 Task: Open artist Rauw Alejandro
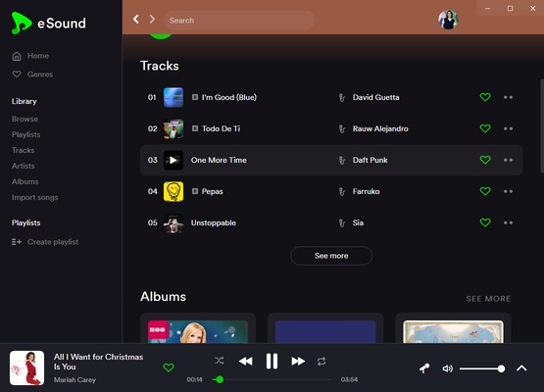(380, 128)
